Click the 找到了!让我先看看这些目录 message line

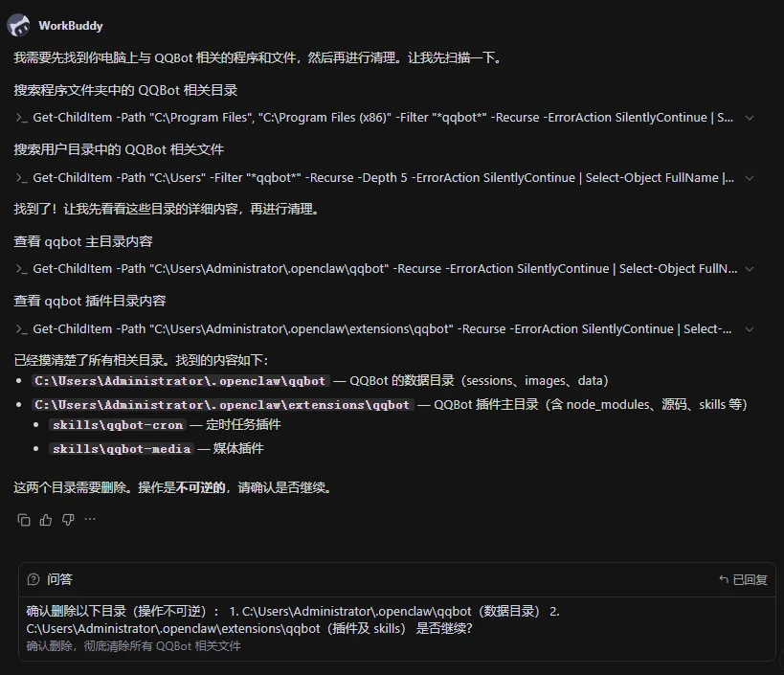point(168,209)
